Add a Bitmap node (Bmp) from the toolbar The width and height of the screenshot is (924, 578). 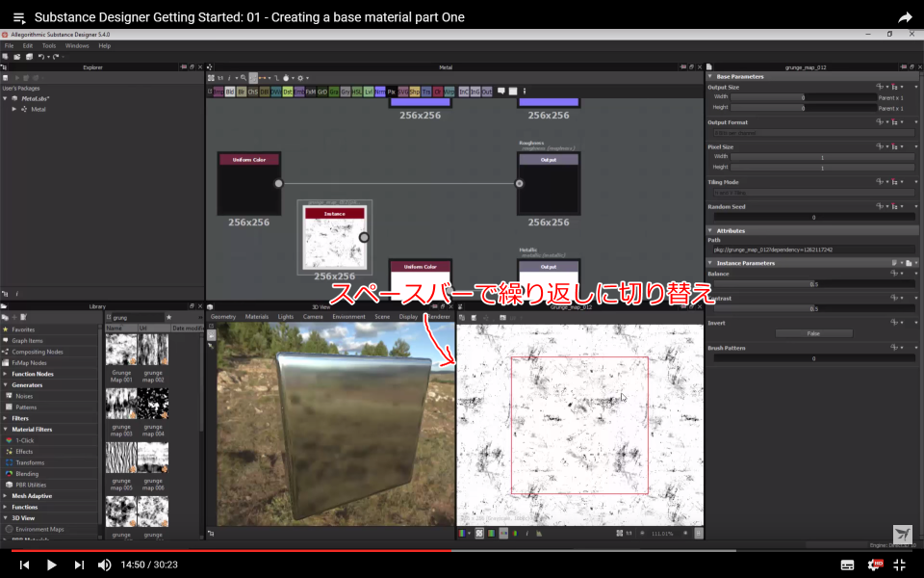218,92
